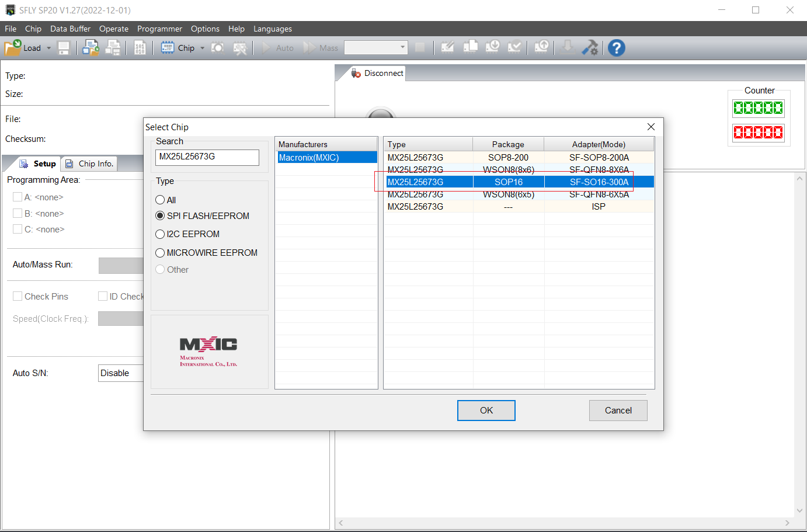The height and width of the screenshot is (532, 807).
Task: Open the Programmer menu
Action: [x=159, y=29]
